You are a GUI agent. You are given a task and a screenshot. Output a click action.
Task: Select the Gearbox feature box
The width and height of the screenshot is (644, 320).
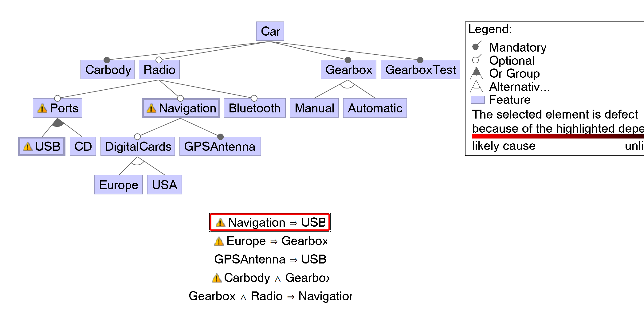pos(348,69)
